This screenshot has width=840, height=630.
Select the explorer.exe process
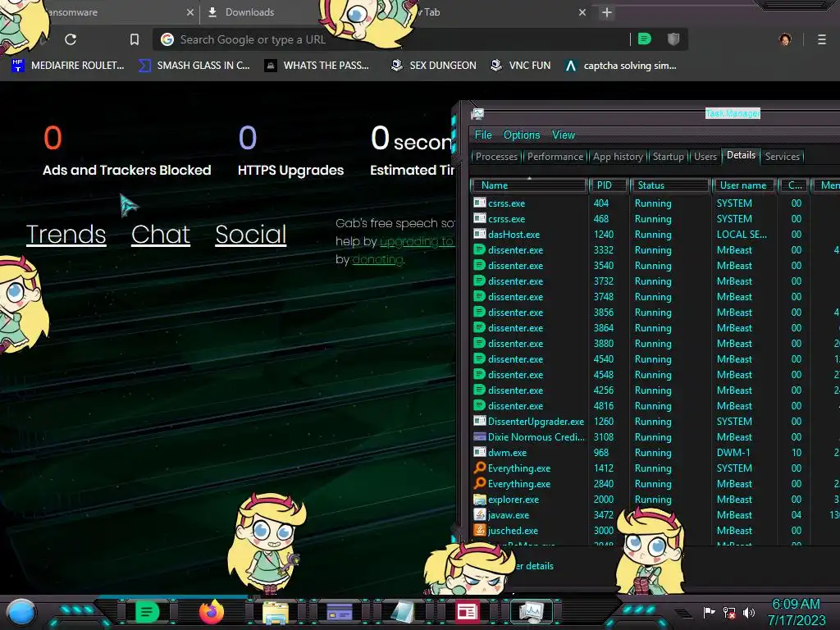pyautogui.click(x=654, y=500)
